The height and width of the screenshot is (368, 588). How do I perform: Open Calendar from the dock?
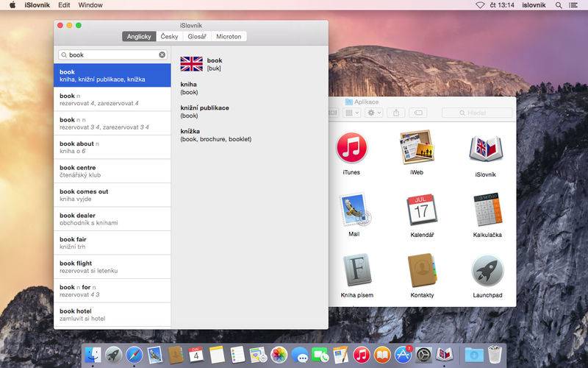point(196,355)
